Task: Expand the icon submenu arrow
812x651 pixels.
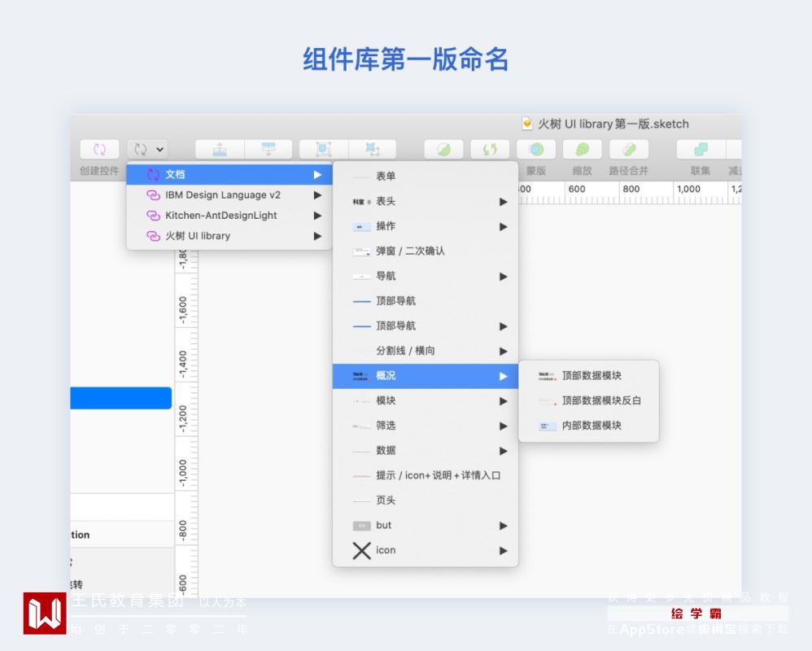Action: [504, 551]
